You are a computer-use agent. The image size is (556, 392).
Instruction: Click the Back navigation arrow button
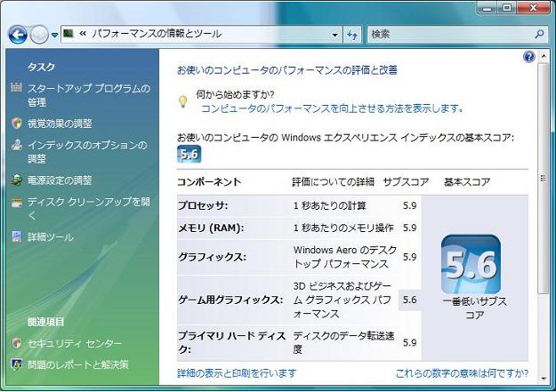pos(18,35)
